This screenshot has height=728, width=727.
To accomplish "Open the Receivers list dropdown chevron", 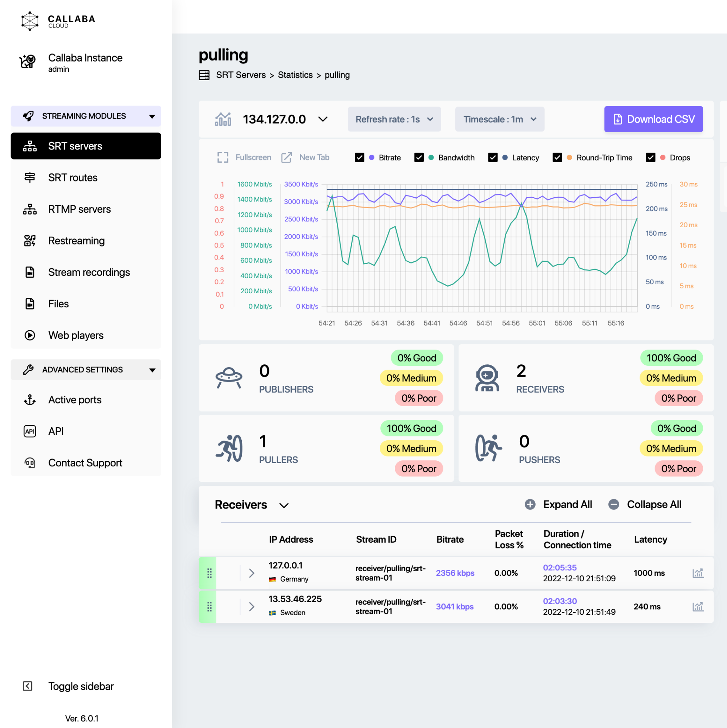I will click(x=284, y=505).
